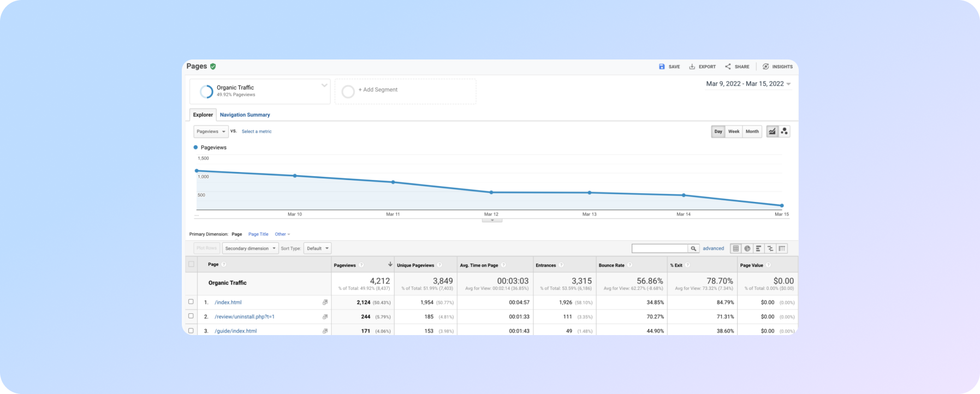Click the Pageviews sort descending arrow
Viewport: 980px width, 394px height.
pos(390,265)
